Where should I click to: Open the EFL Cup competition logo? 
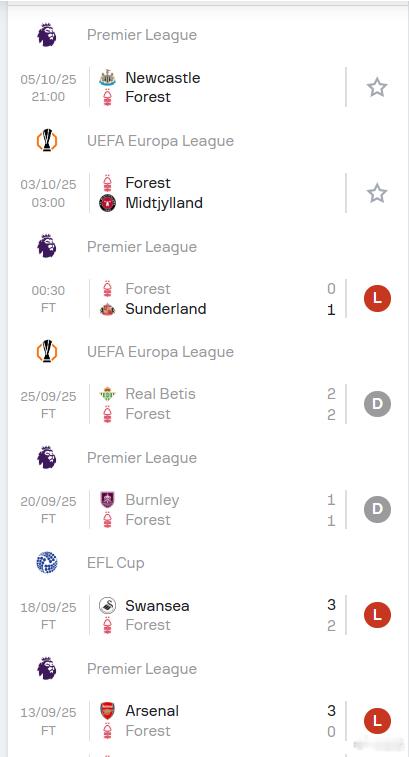coord(47,563)
